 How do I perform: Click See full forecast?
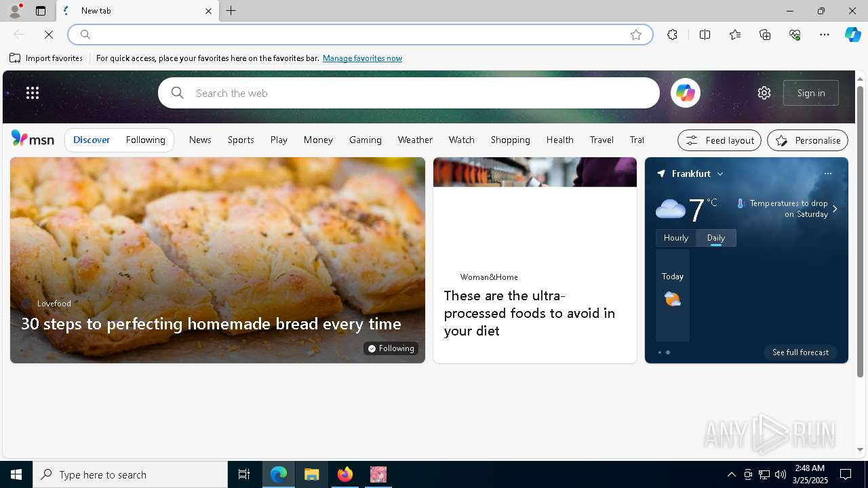[x=800, y=352]
